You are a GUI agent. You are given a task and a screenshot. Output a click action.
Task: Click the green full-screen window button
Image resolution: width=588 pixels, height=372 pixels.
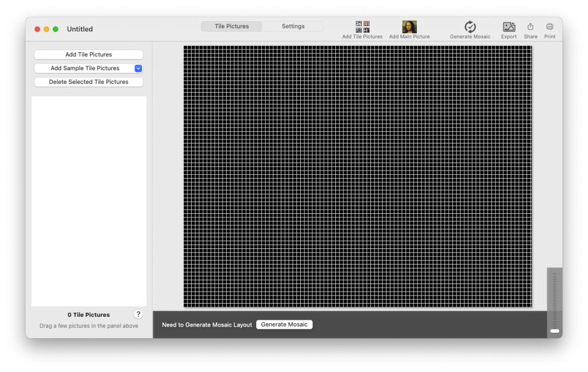(x=56, y=29)
